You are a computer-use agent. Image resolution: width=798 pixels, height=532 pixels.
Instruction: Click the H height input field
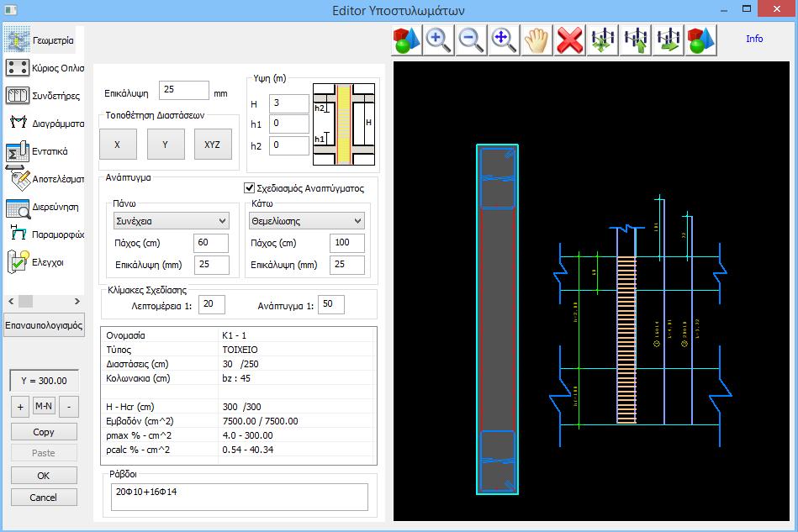coord(288,103)
